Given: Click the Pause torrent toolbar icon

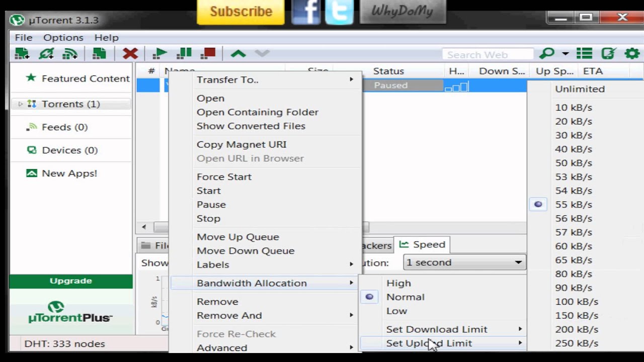Looking at the screenshot, I should [184, 53].
